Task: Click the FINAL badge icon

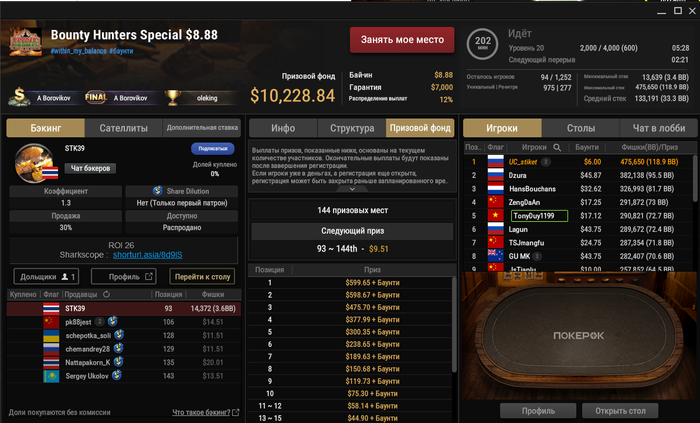Action: 96,97
